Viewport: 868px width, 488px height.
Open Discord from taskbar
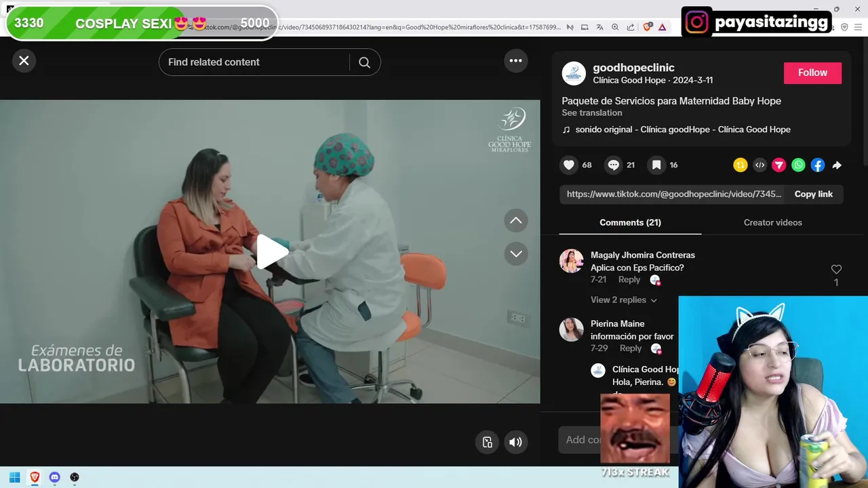tap(54, 477)
